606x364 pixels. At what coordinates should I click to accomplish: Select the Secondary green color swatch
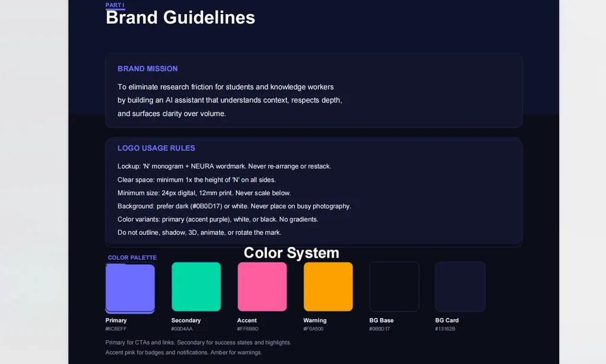tap(196, 286)
